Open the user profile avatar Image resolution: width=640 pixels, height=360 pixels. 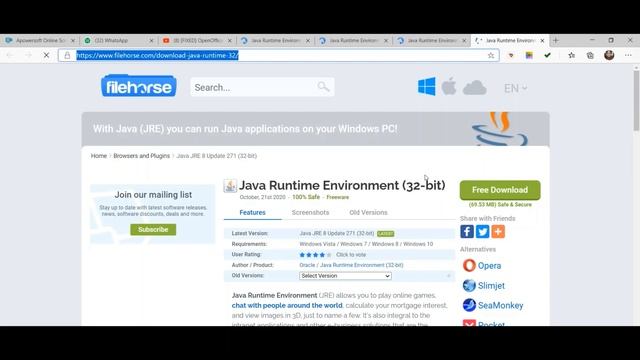pyautogui.click(x=609, y=55)
